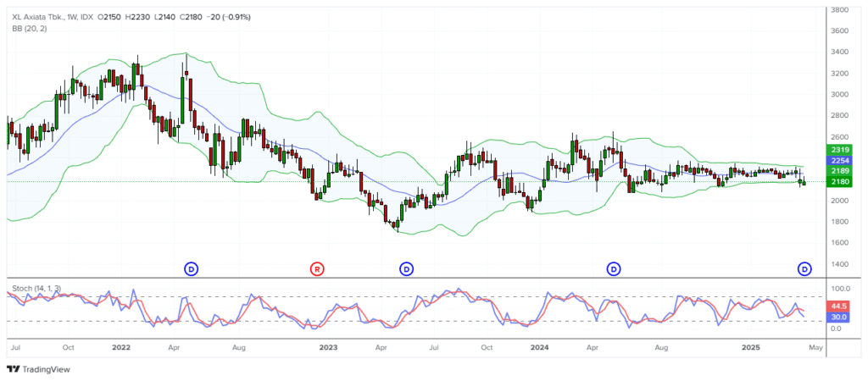Click the blue 30.0 stochastic value label
This screenshot has width=868, height=381.
pyautogui.click(x=840, y=317)
